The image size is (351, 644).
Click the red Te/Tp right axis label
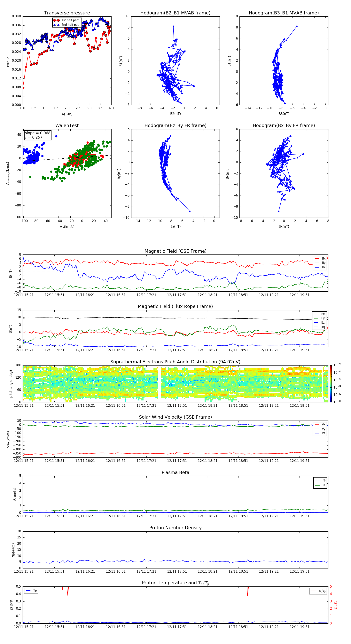(336, 605)
